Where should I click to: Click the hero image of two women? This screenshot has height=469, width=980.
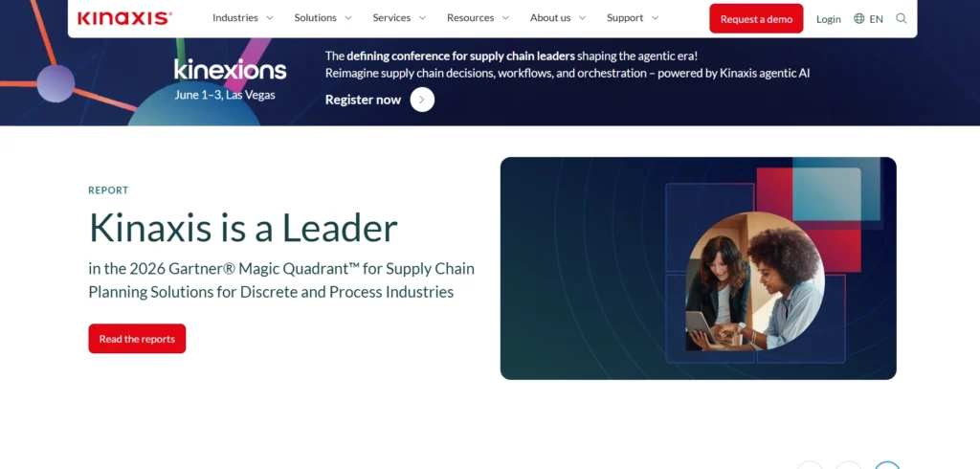(x=698, y=268)
